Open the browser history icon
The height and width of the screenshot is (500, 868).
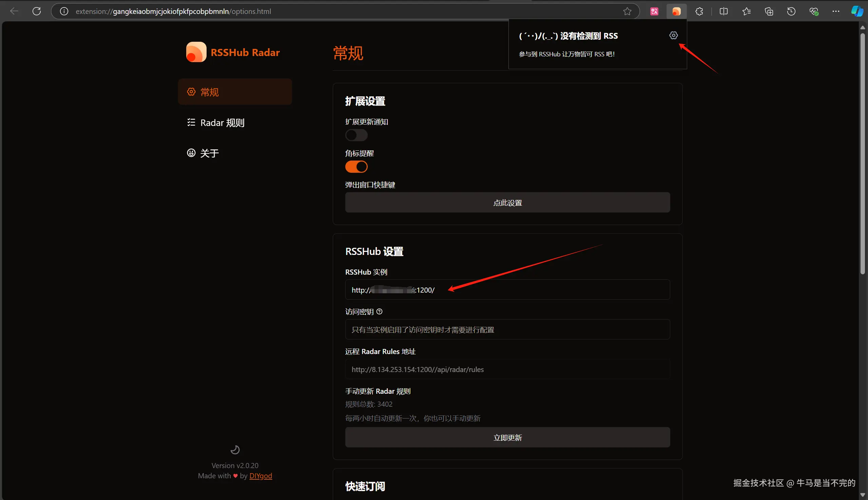pos(791,11)
